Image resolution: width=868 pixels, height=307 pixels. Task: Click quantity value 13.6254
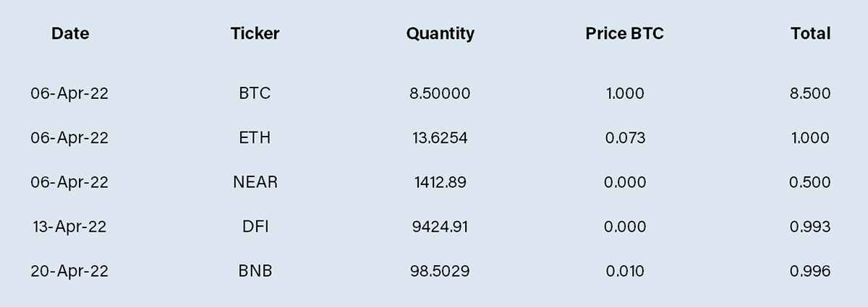tap(440, 138)
